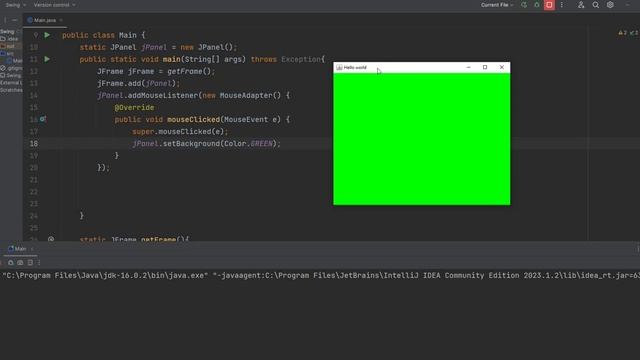Screen dimensions: 640x360
Task: Click the green panel of Hello world window
Action: coord(422,139)
